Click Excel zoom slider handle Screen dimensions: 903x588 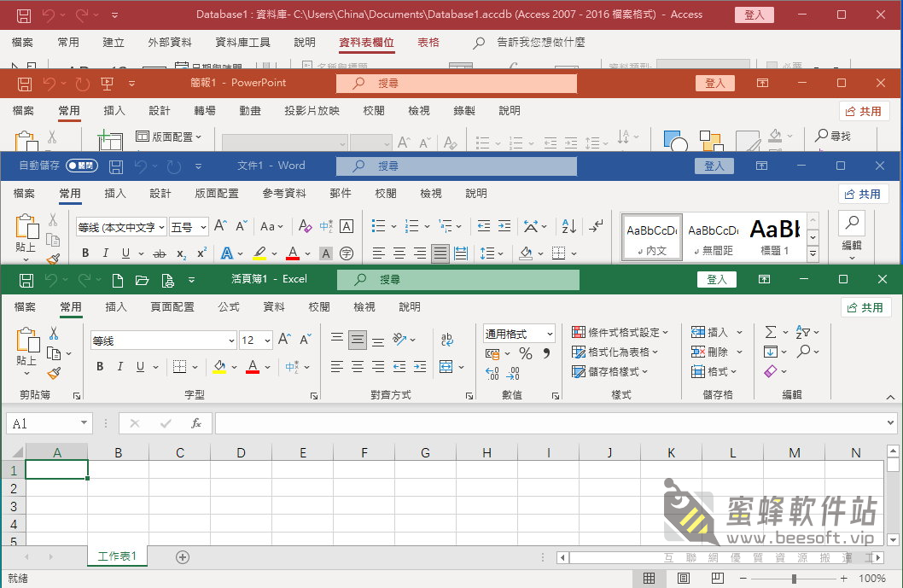click(x=794, y=579)
